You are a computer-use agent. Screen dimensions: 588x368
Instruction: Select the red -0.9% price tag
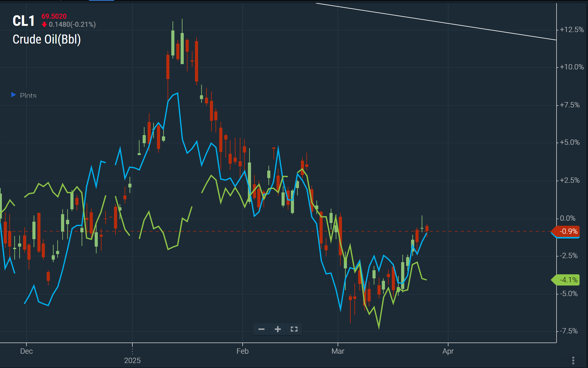coord(567,231)
